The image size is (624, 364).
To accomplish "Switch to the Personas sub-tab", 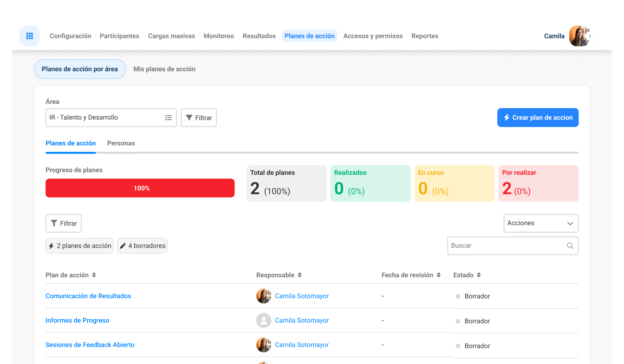I will click(x=121, y=143).
